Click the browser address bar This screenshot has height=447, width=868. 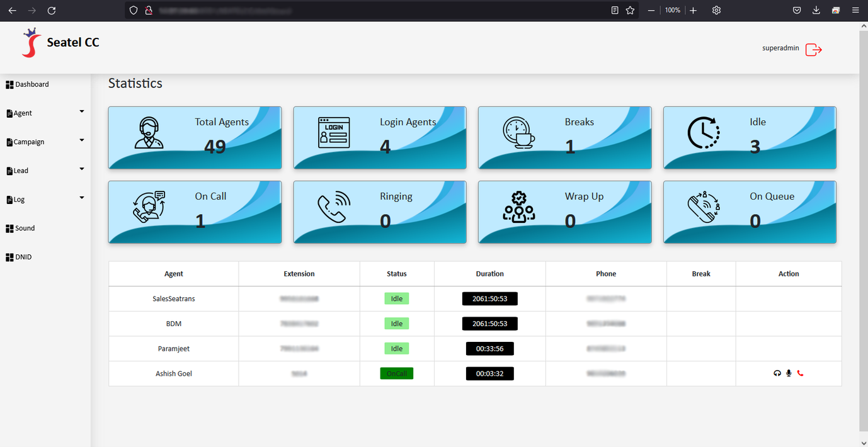[x=378, y=10]
